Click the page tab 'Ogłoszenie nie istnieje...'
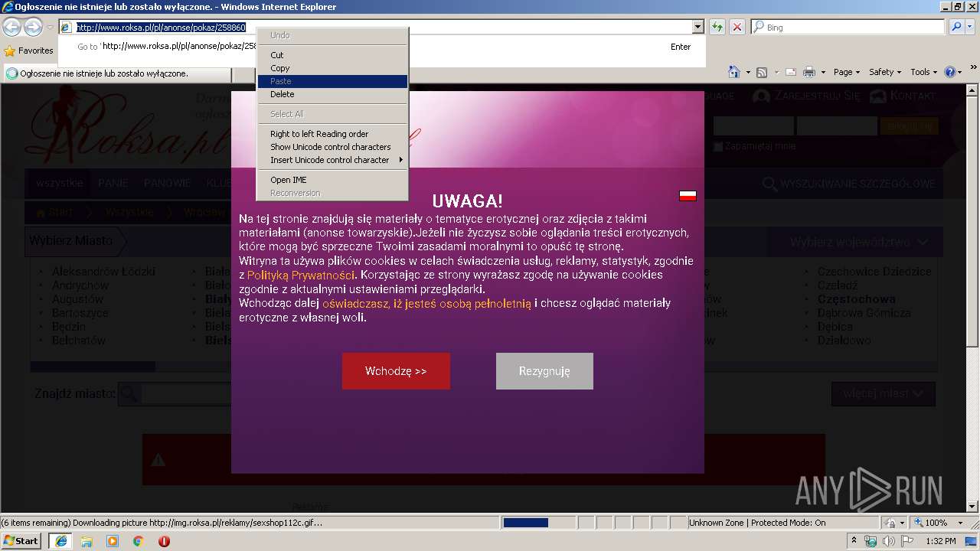The image size is (980, 551). [118, 73]
